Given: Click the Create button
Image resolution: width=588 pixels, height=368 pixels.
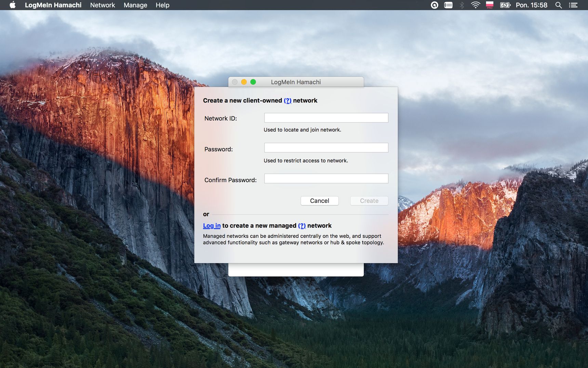Looking at the screenshot, I should [369, 201].
